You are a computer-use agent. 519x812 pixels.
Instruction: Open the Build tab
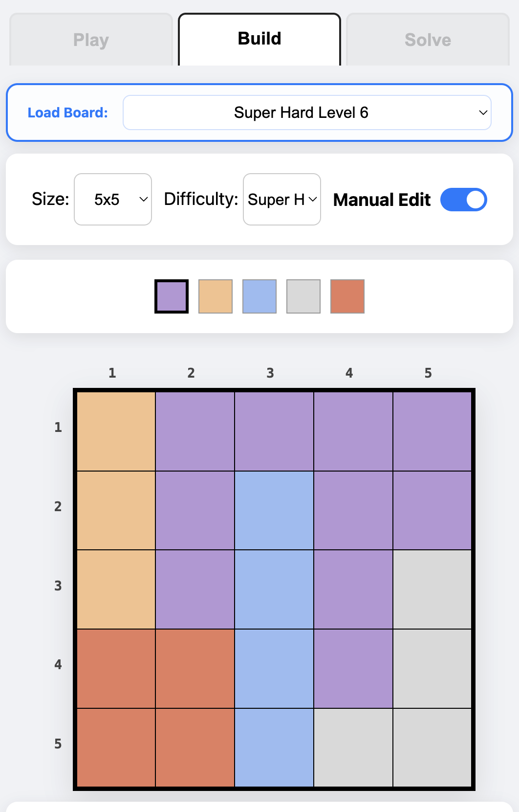pyautogui.click(x=259, y=39)
